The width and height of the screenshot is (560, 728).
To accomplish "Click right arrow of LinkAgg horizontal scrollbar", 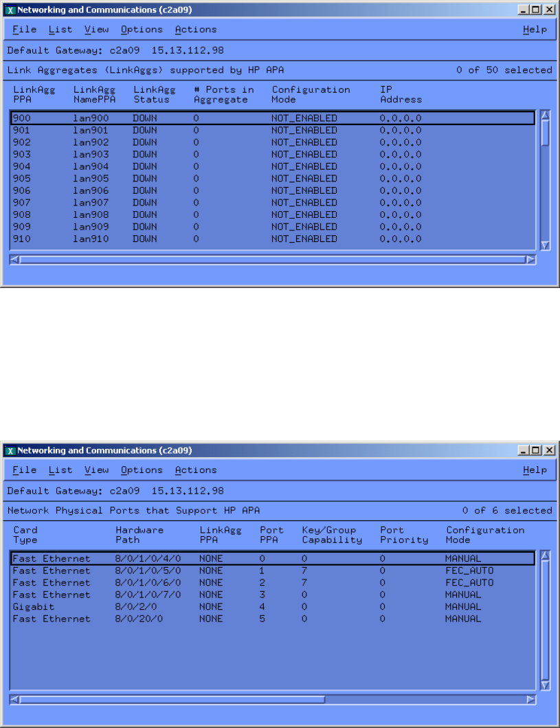I will pyautogui.click(x=530, y=260).
